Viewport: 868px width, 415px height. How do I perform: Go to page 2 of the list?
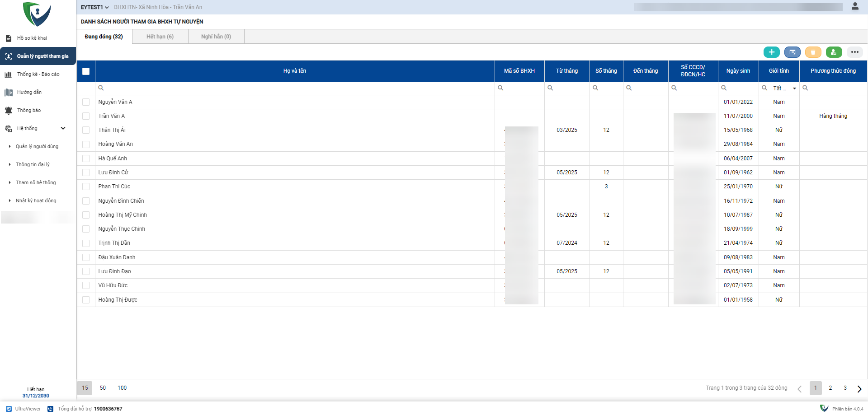tap(830, 388)
